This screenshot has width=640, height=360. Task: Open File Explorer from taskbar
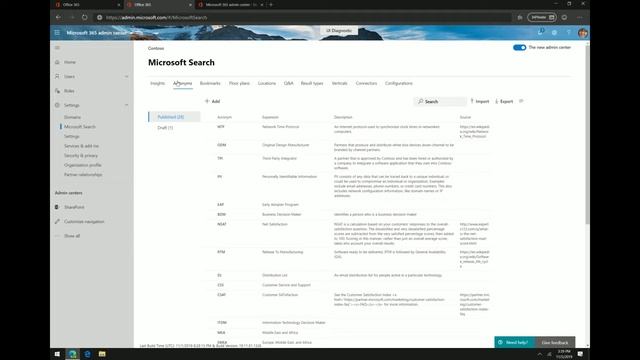click(x=102, y=354)
